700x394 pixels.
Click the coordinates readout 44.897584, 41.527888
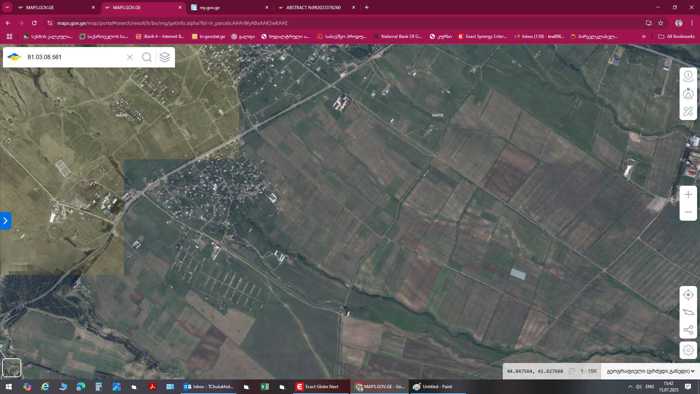(535, 371)
